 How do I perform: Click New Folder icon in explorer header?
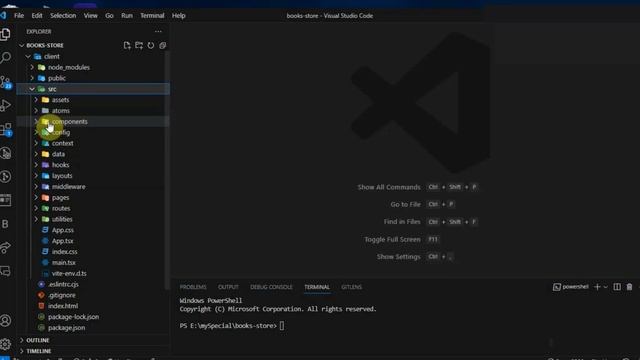[139, 45]
